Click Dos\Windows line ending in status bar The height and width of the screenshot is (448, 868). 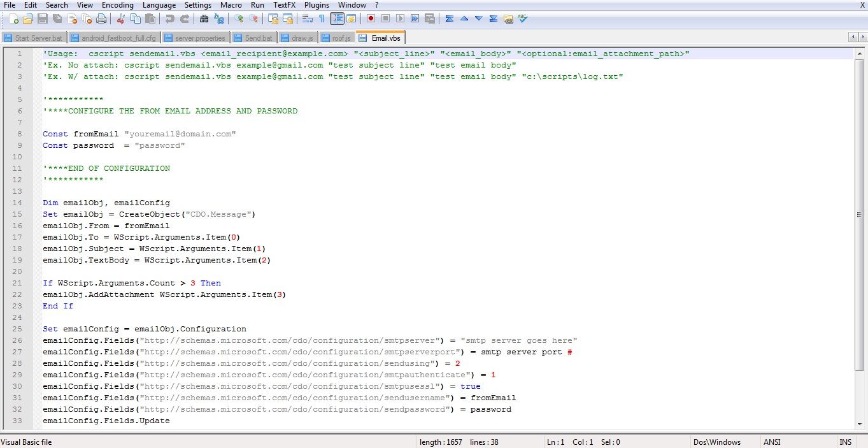pyautogui.click(x=717, y=442)
